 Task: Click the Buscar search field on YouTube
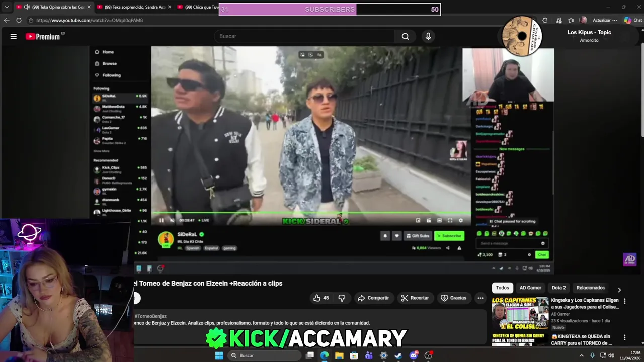click(305, 36)
